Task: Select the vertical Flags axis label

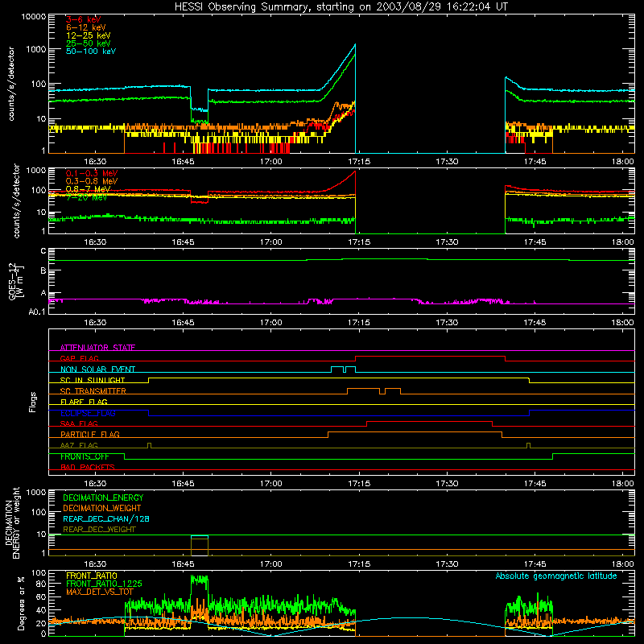Action: click(33, 402)
